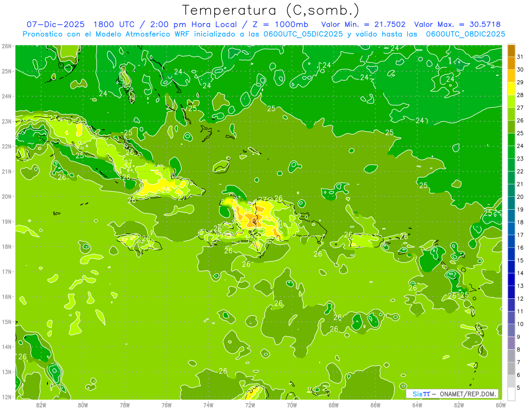Click the '18' legend value
532x411 pixels.
[x=520, y=223]
